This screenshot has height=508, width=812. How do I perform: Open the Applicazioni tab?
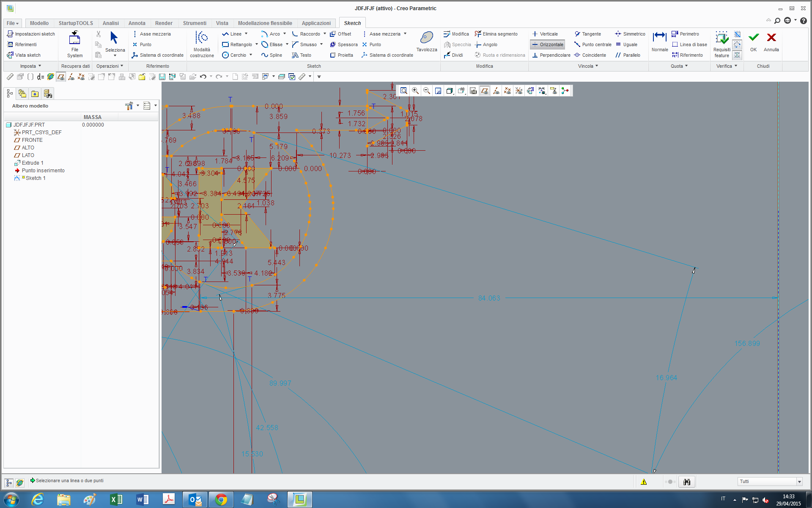click(316, 23)
